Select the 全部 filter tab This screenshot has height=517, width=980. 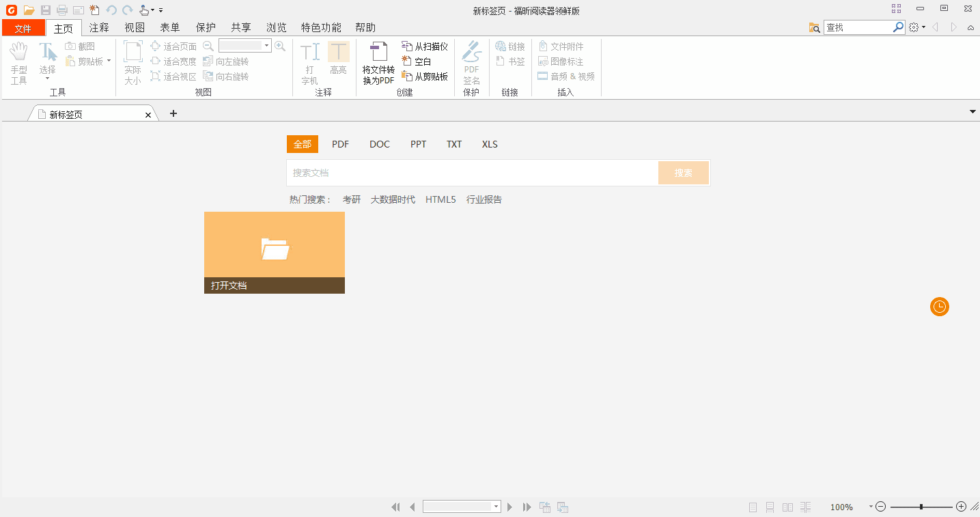coord(303,144)
